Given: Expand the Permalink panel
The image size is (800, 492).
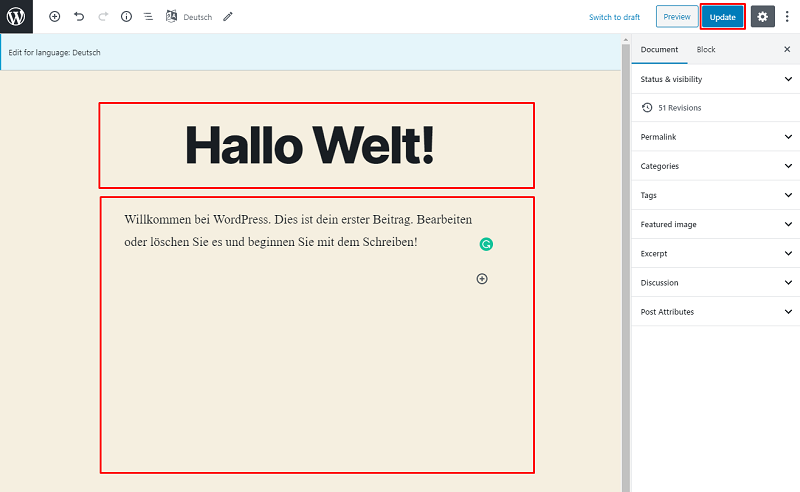Looking at the screenshot, I should click(x=716, y=137).
